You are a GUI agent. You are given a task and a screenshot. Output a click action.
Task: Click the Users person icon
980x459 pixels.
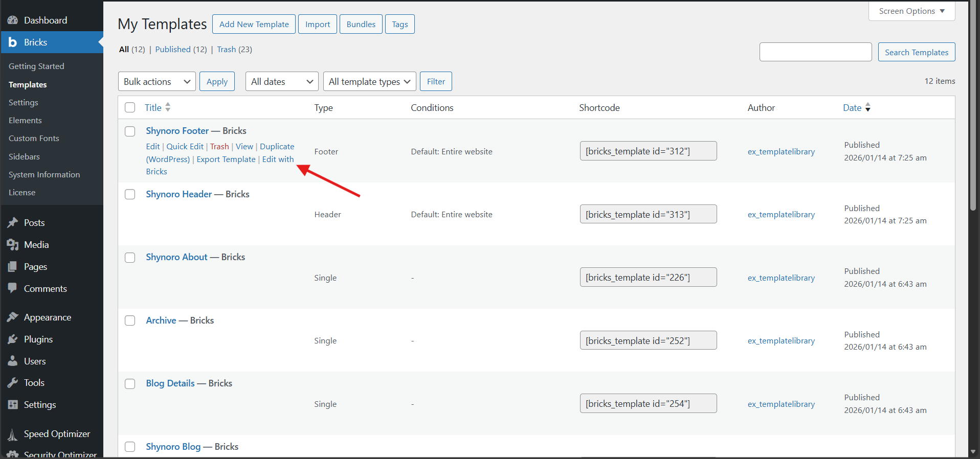point(13,361)
